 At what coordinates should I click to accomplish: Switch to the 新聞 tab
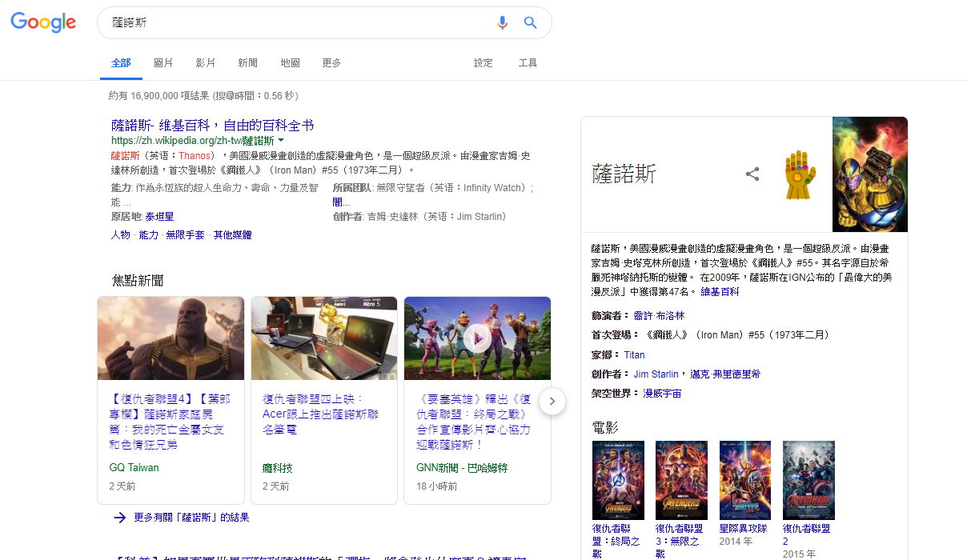point(247,63)
